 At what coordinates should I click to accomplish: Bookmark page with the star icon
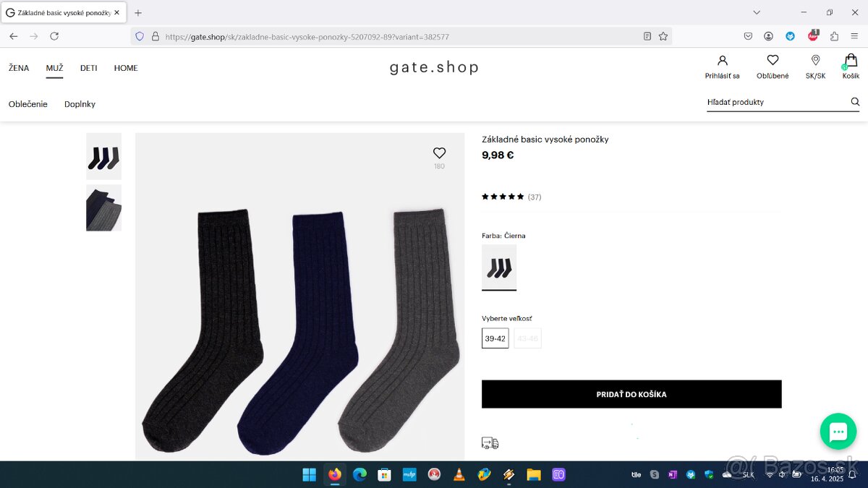click(663, 36)
